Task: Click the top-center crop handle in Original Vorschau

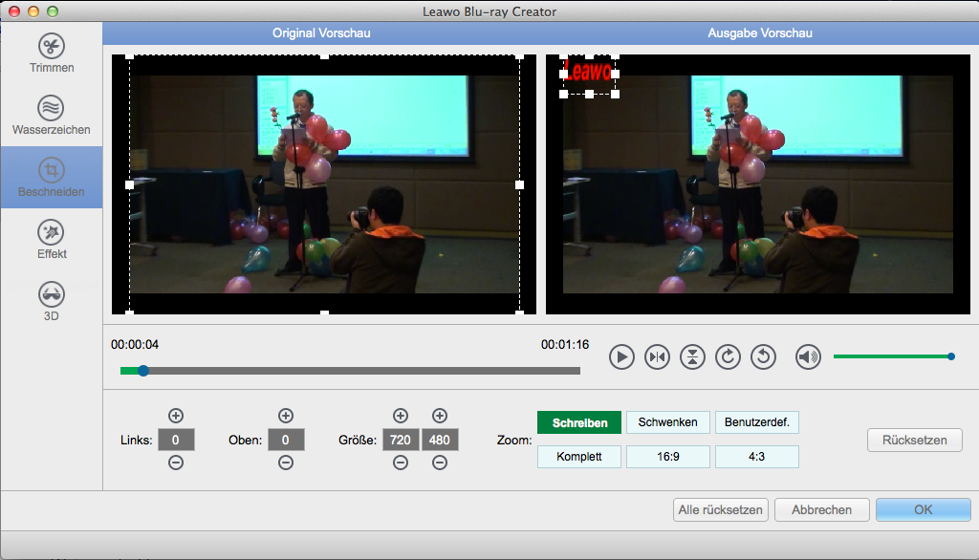Action: (325, 56)
